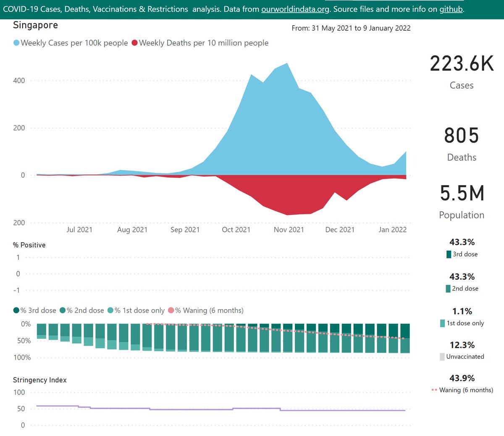Click the red Weekly Deaths legend dot
The height and width of the screenshot is (436, 504).
tap(135, 43)
